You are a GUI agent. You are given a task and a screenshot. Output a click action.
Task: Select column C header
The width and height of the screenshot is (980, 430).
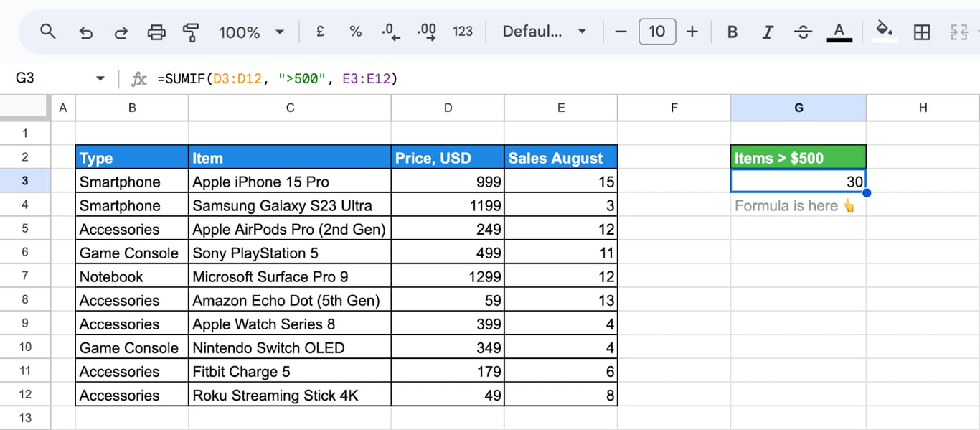pos(290,108)
